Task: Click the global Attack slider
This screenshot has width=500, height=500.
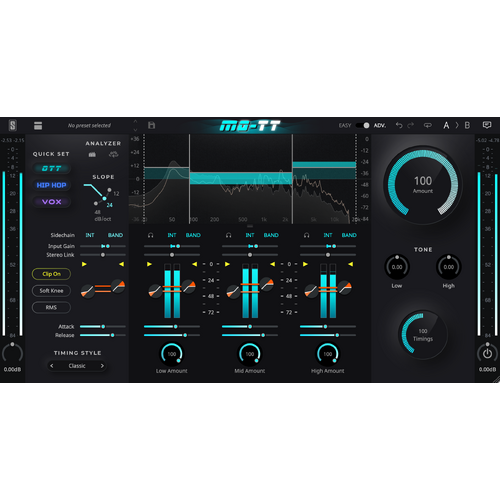Action: click(x=103, y=327)
